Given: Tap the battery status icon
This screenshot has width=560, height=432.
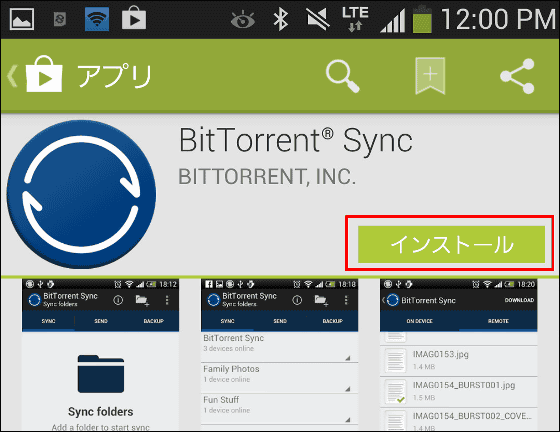Looking at the screenshot, I should [422, 19].
